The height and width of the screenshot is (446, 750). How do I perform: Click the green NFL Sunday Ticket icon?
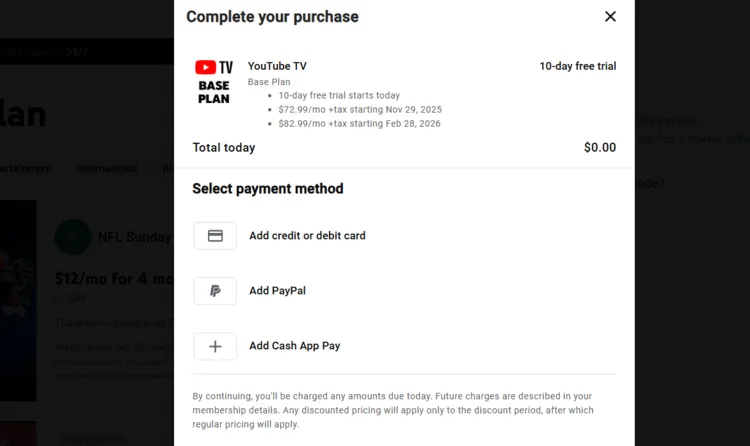point(72,237)
